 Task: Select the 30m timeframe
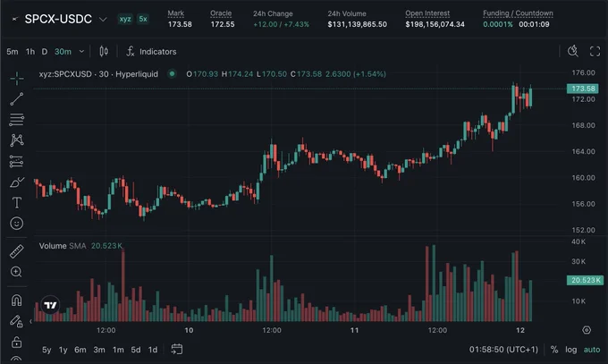click(63, 52)
